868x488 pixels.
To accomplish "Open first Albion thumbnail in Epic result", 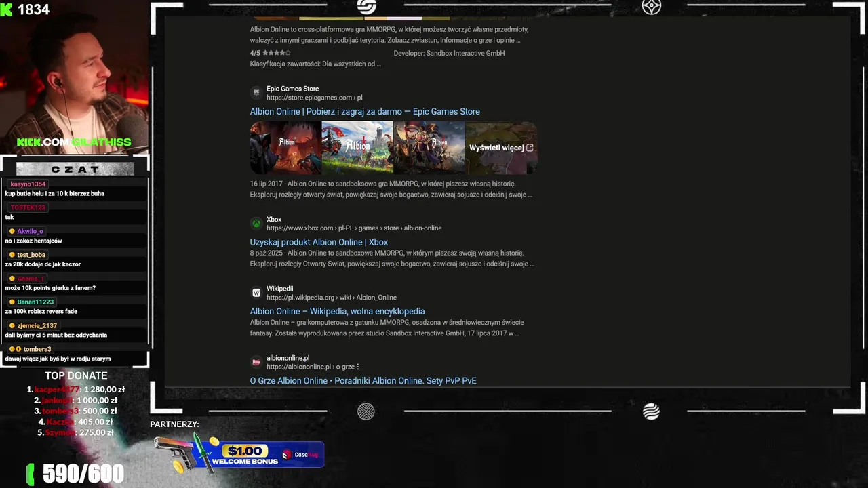I will click(285, 148).
